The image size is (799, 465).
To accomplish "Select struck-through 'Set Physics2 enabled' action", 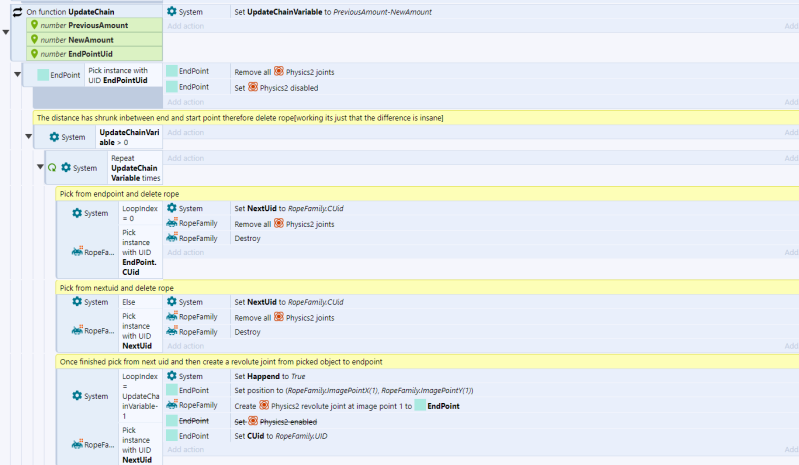I will [x=276, y=422].
